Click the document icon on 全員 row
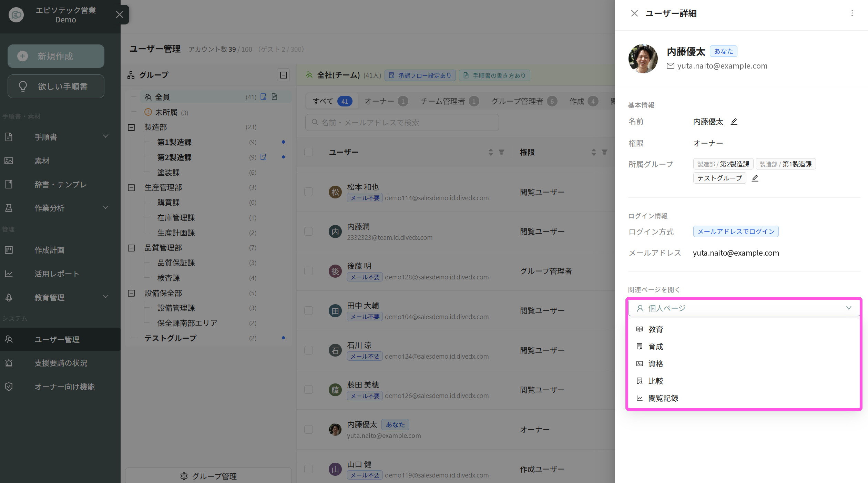This screenshot has width=868, height=483. coord(274,97)
